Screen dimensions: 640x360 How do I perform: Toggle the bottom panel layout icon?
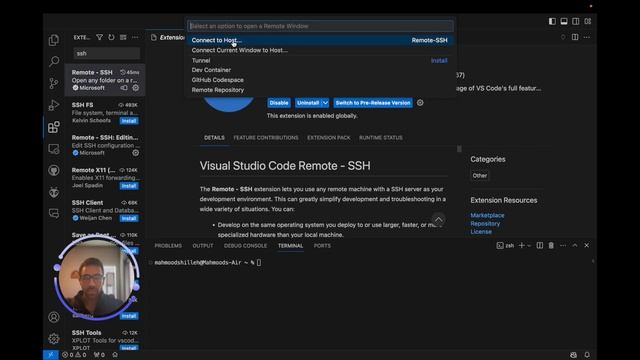(x=564, y=21)
